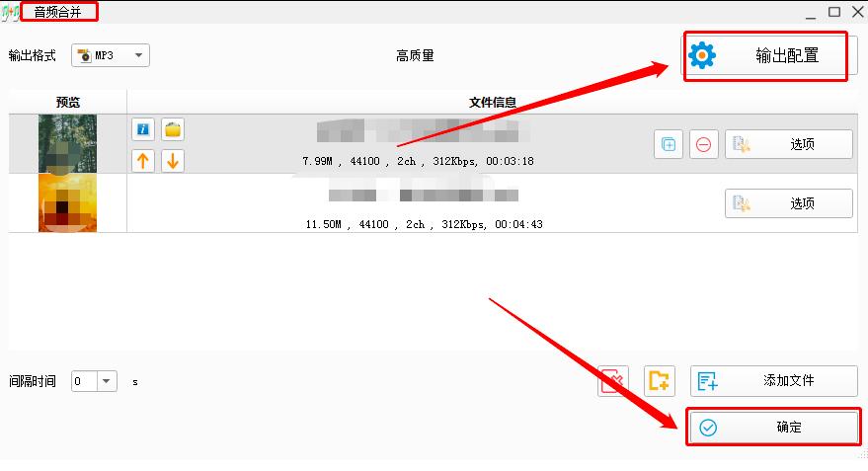The width and height of the screenshot is (868, 471).
Task: Expand the 间隔时间 interval dropdown arrow
Action: pyautogui.click(x=107, y=381)
